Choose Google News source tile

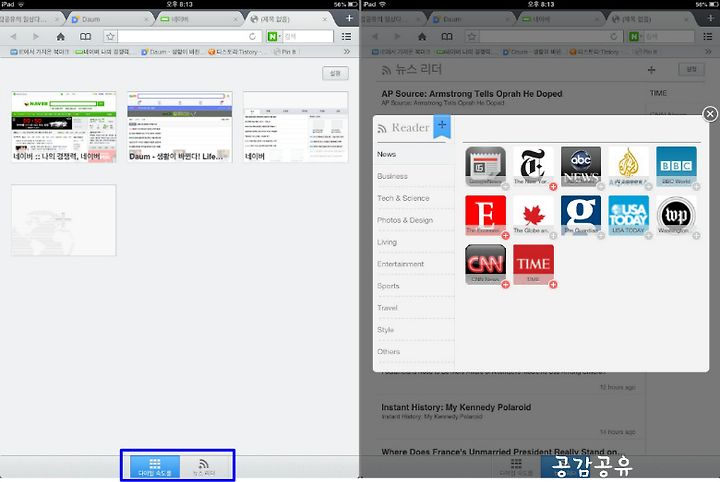coord(485,166)
